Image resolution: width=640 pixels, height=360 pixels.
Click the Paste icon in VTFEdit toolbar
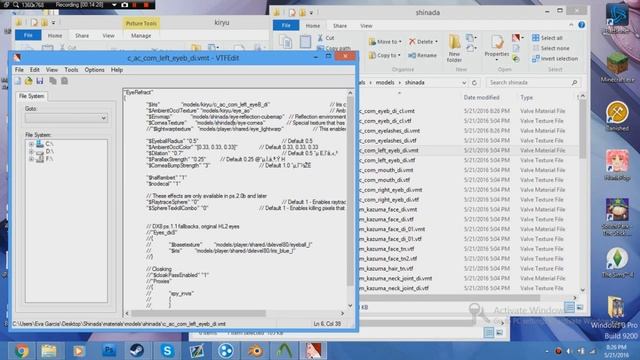pyautogui.click(x=64, y=81)
